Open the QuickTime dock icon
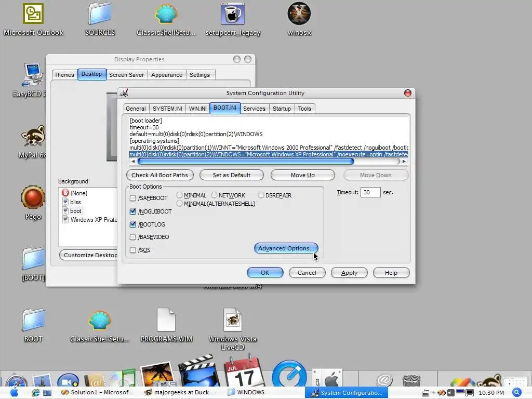The height and width of the screenshot is (399, 532). click(x=289, y=373)
